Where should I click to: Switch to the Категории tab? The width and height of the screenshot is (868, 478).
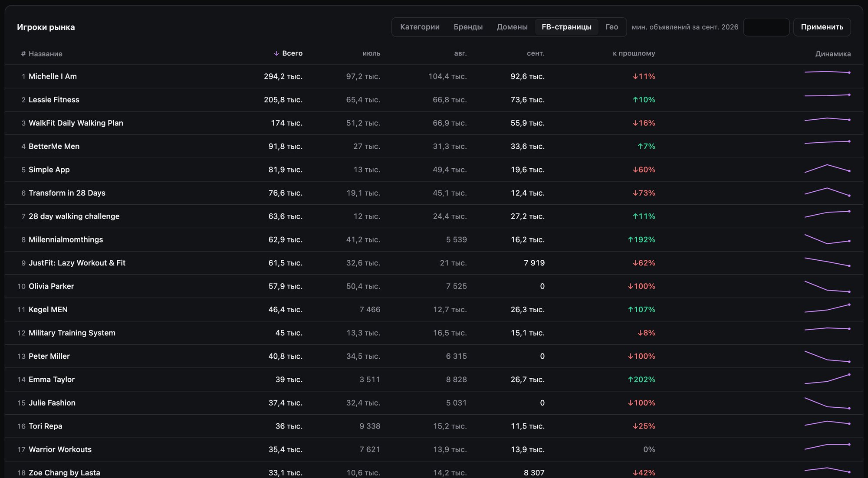420,27
